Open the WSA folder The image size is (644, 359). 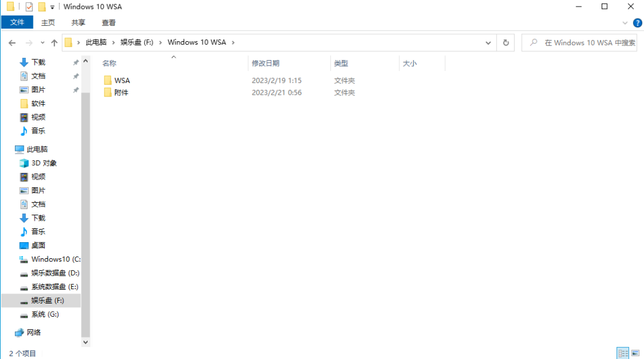(x=122, y=80)
